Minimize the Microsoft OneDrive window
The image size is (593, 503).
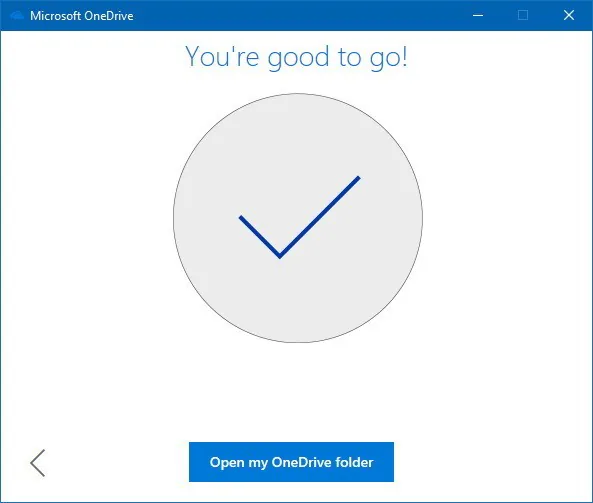478,16
